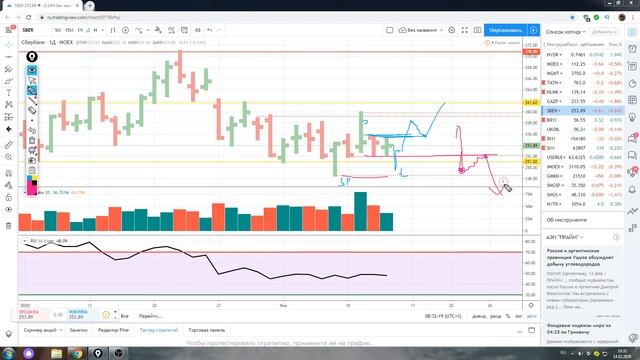Pick the yellow color swatch
This screenshot has width=640, height=360.
click(34, 178)
